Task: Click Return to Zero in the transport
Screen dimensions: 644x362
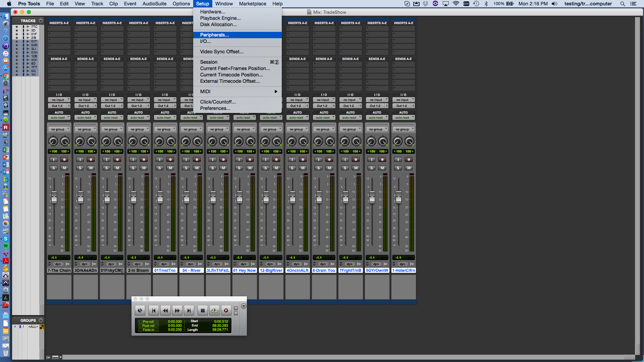Action: tap(154, 311)
